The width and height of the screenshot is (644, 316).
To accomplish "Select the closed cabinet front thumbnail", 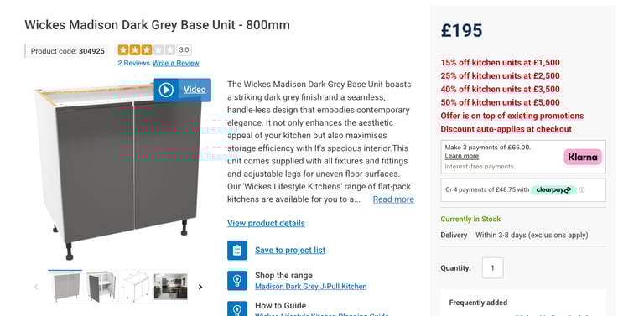I will coord(65,287).
